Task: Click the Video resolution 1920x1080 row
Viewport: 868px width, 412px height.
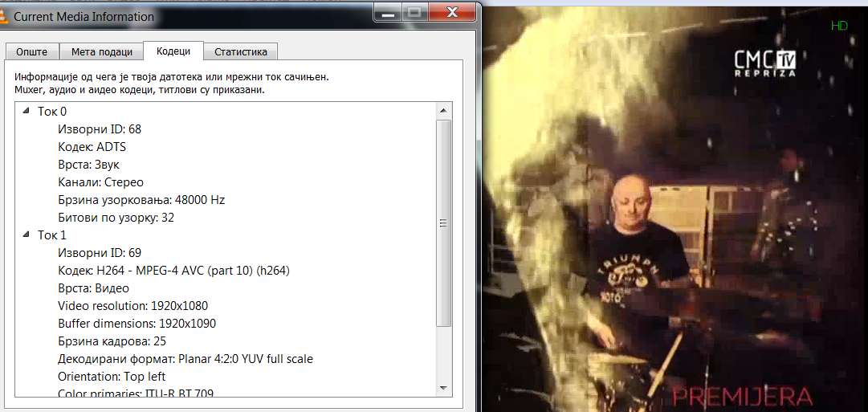Action: click(137, 306)
